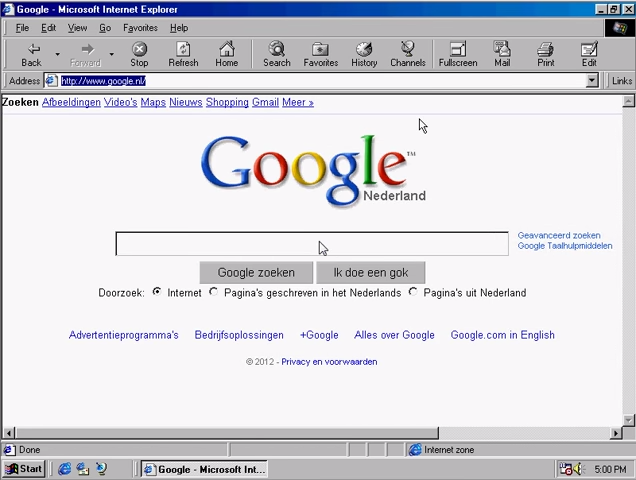This screenshot has width=636, height=480.
Task: Click the task scheduler tray icon
Action: pos(565,469)
